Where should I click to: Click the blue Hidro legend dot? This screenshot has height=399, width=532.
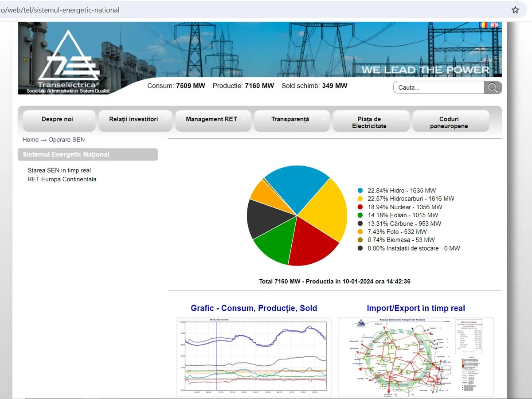(x=360, y=191)
